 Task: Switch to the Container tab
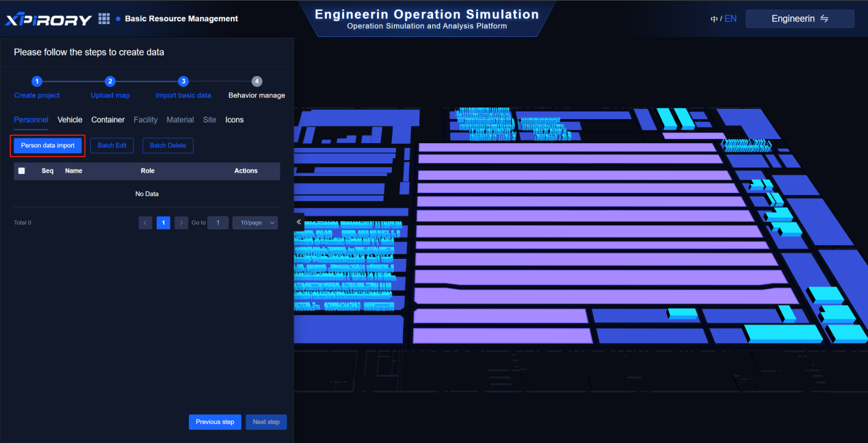coord(108,120)
